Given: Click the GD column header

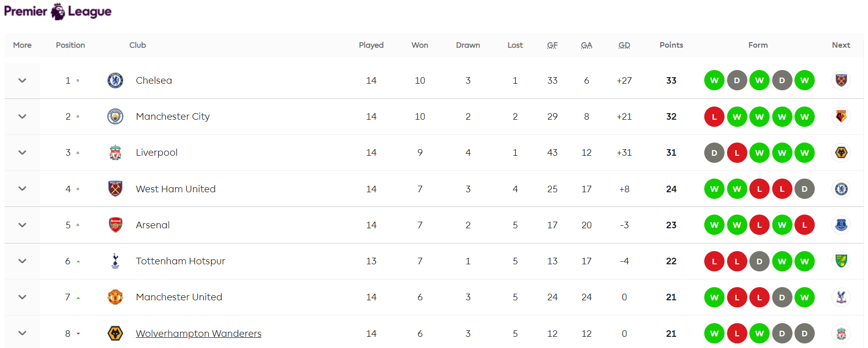Looking at the screenshot, I should 624,45.
